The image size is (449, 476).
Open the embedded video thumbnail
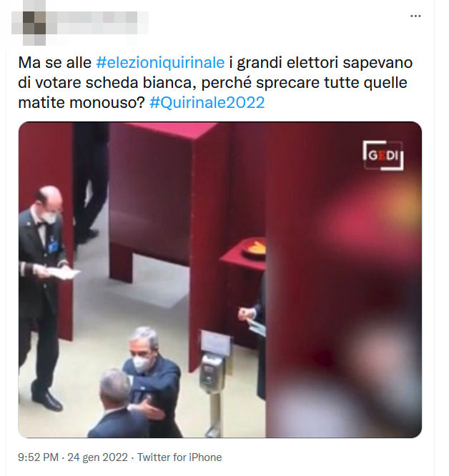(219, 279)
